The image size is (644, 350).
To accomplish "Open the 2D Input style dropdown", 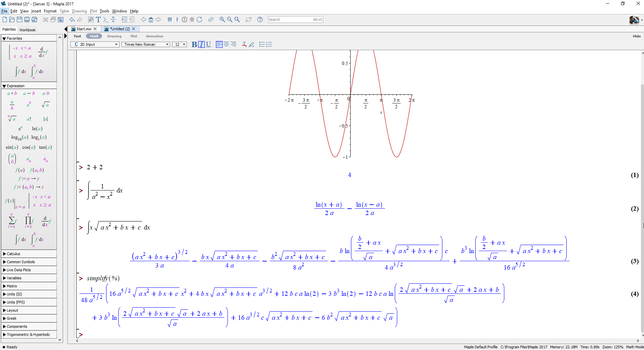I will pyautogui.click(x=95, y=44).
